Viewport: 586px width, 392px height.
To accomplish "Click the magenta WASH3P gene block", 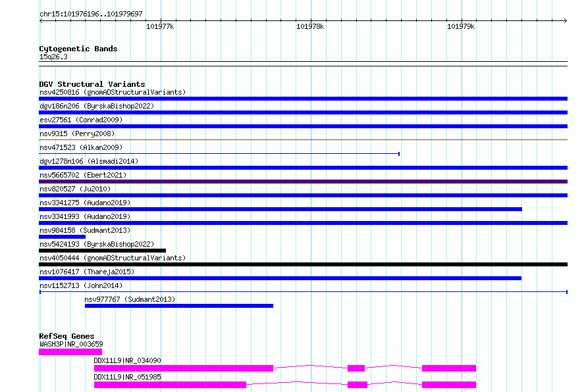I will point(70,352).
